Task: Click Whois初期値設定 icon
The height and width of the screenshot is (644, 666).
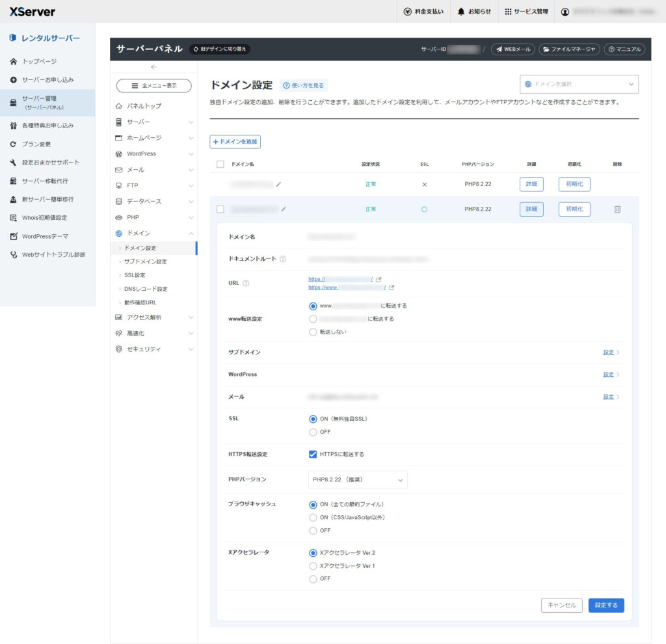Action: pos(13,218)
